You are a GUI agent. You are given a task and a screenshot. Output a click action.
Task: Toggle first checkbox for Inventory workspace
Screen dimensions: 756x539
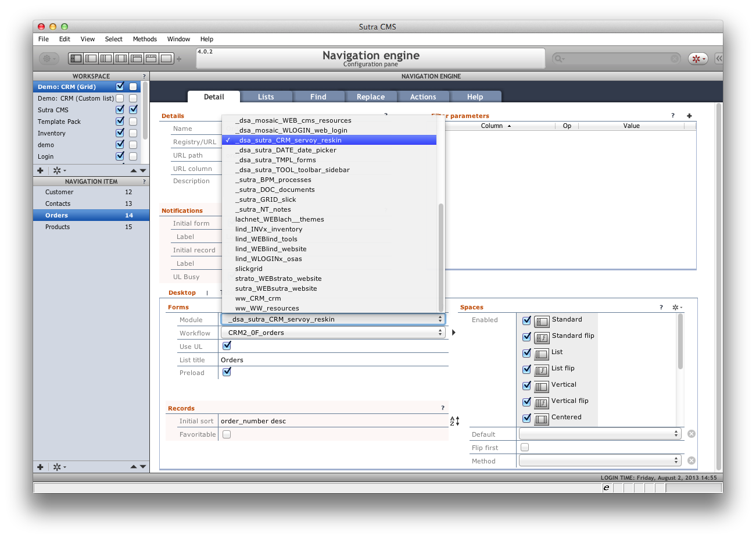coord(120,133)
